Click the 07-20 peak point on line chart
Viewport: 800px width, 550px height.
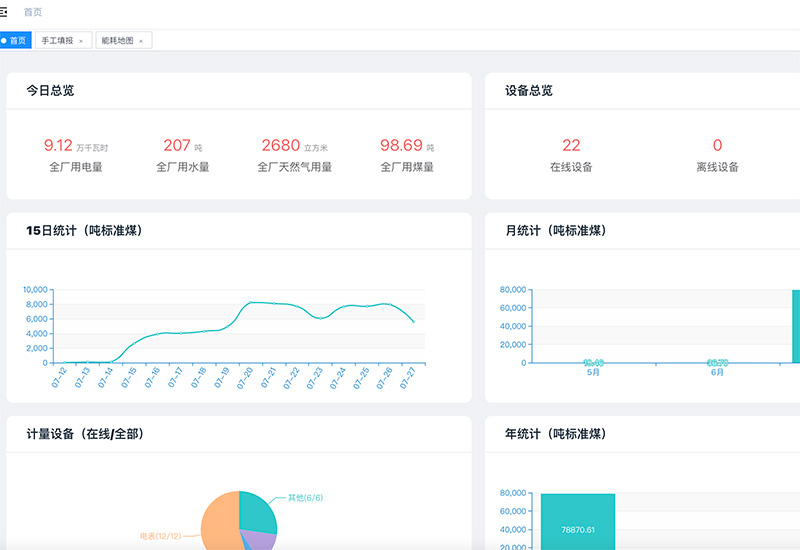pyautogui.click(x=251, y=303)
